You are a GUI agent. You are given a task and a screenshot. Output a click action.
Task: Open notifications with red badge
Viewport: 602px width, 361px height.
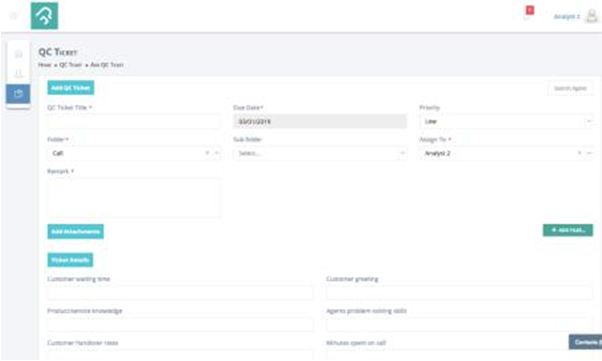coord(528,14)
